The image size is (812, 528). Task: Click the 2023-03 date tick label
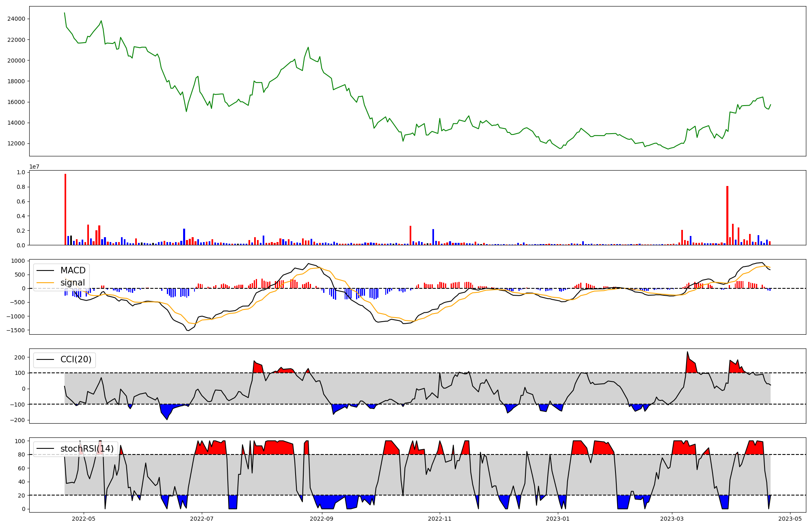point(672,519)
